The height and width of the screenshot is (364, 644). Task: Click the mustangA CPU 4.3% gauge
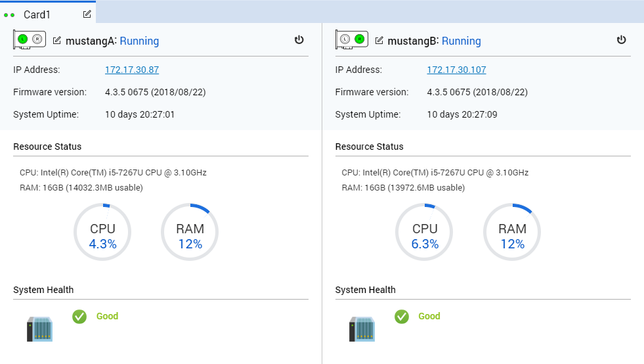102,232
